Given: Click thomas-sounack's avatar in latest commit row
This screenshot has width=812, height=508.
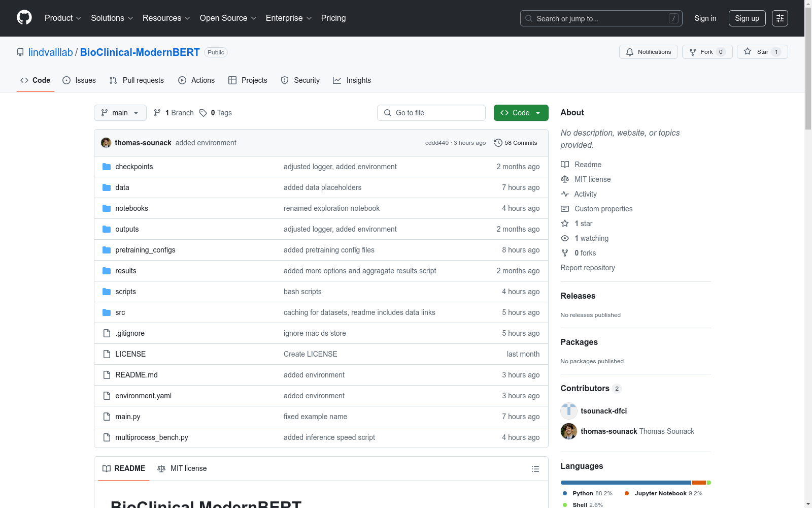Looking at the screenshot, I should point(106,143).
